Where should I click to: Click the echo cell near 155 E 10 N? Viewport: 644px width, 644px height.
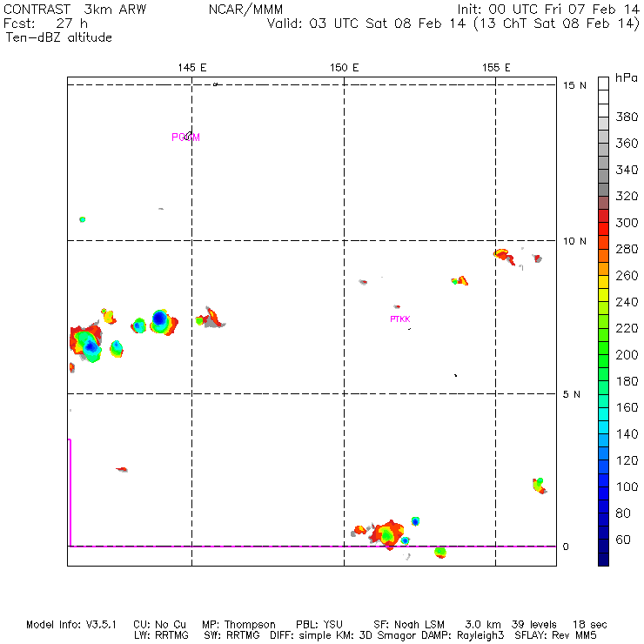pyautogui.click(x=504, y=256)
